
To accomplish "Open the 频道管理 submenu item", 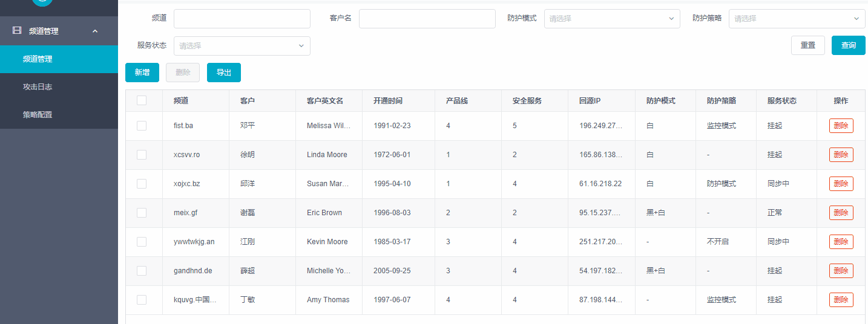I will 59,59.
